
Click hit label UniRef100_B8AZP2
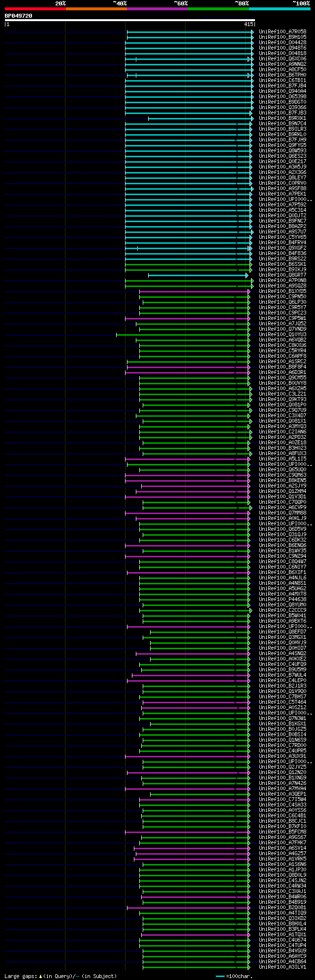[283, 227]
